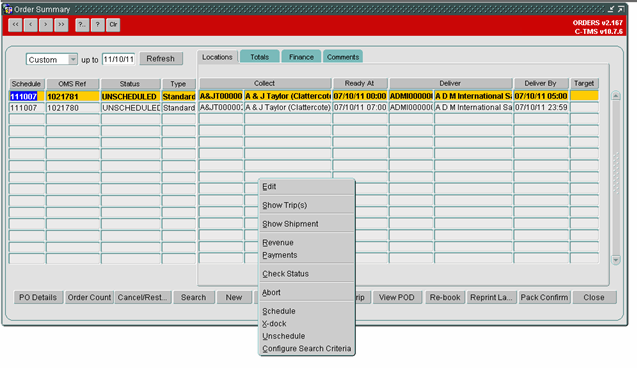Click the Deliver By column header
Screen dimensions: 637x368
tap(541, 83)
